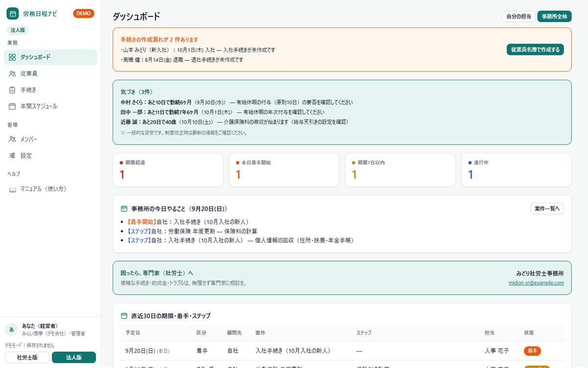Open the 本日着手開始 summary card
Screen dimensions: 588x368
284,170
